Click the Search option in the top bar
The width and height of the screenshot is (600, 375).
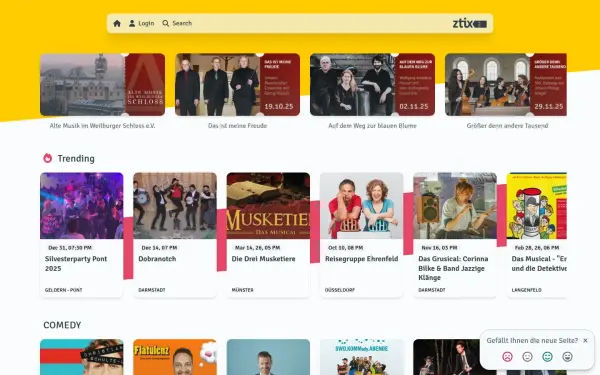pyautogui.click(x=177, y=23)
